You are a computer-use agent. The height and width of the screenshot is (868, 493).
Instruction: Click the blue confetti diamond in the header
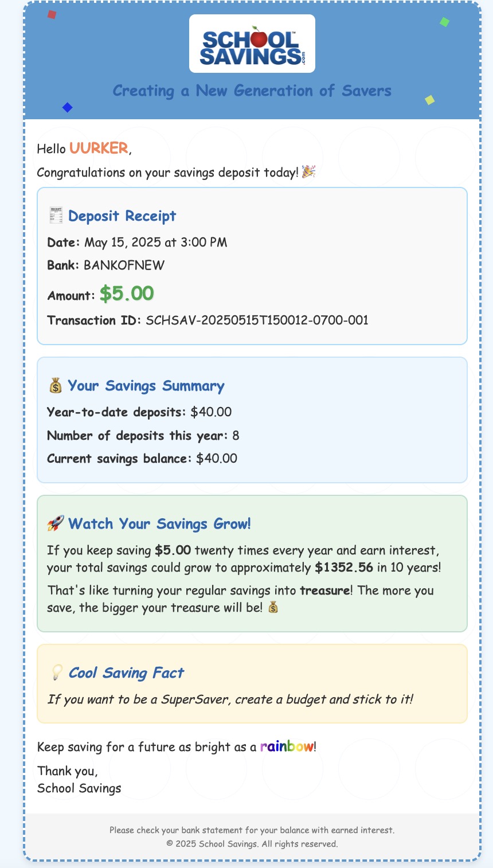(67, 107)
